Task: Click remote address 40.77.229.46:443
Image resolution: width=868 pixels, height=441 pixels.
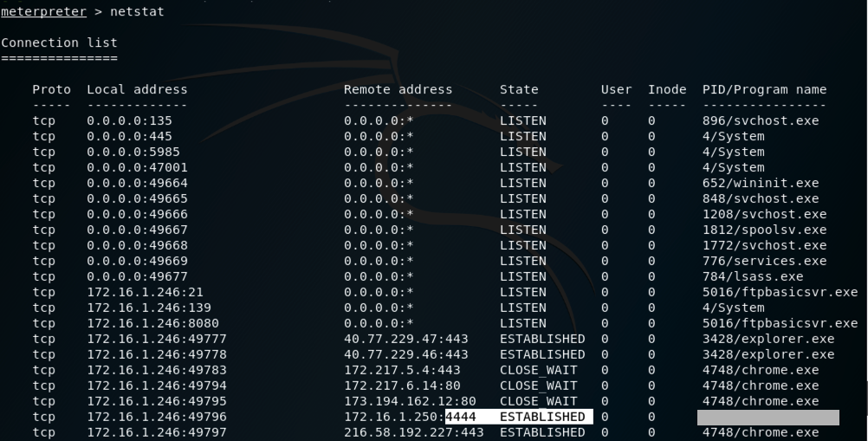Action: [x=405, y=354]
